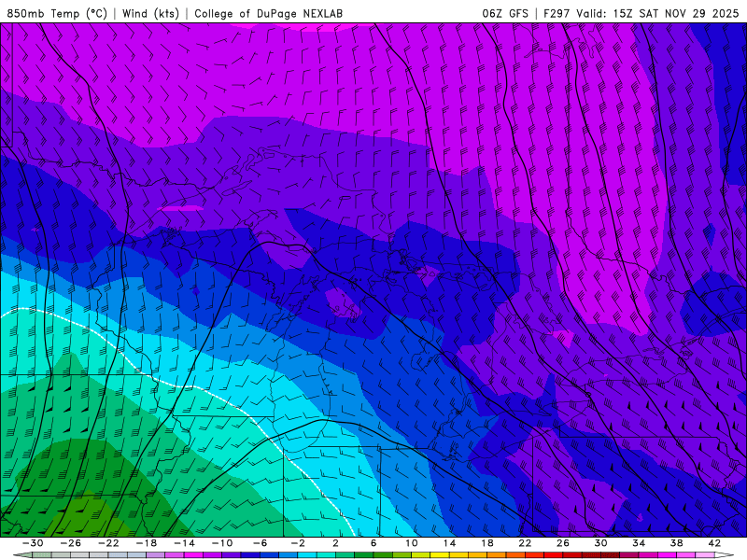Click the '-18' color scale label
Screen dimensions: 747x560
tap(147, 543)
